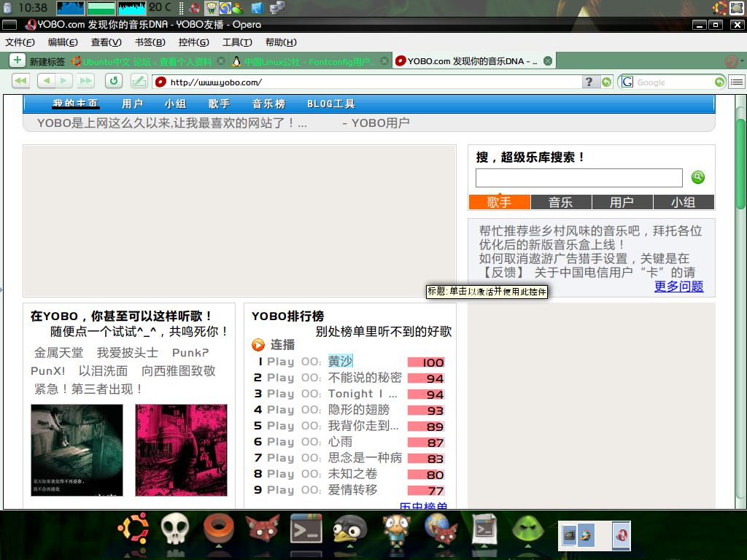
Task: Open the 书签(B) menu
Action: 150,42
